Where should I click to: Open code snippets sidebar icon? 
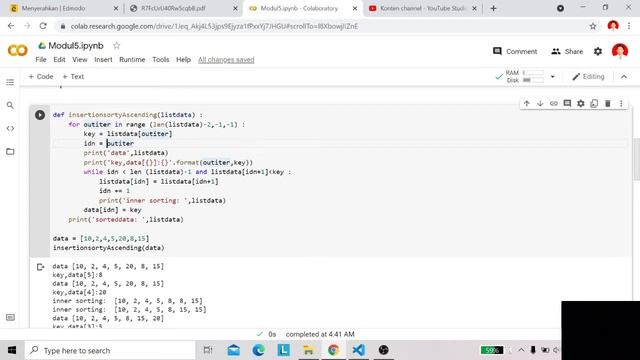click(10, 129)
